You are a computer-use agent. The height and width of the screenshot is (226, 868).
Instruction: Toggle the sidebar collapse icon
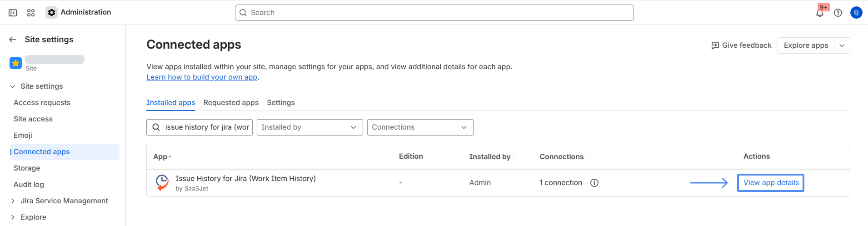coord(13,13)
